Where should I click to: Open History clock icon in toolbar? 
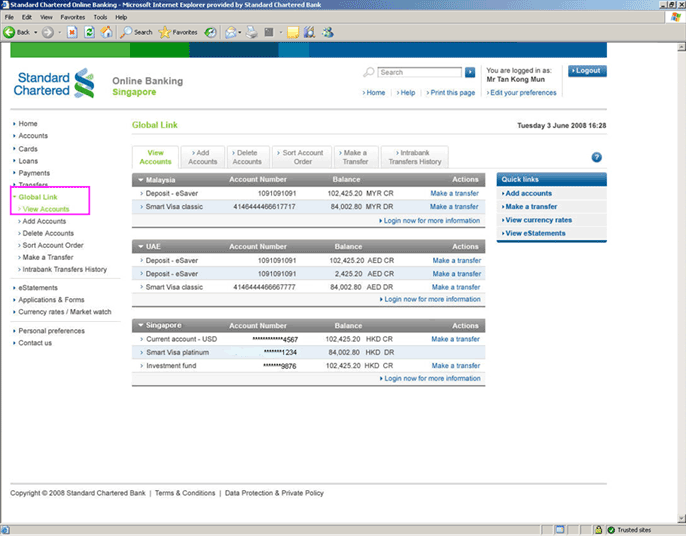pos(210,32)
